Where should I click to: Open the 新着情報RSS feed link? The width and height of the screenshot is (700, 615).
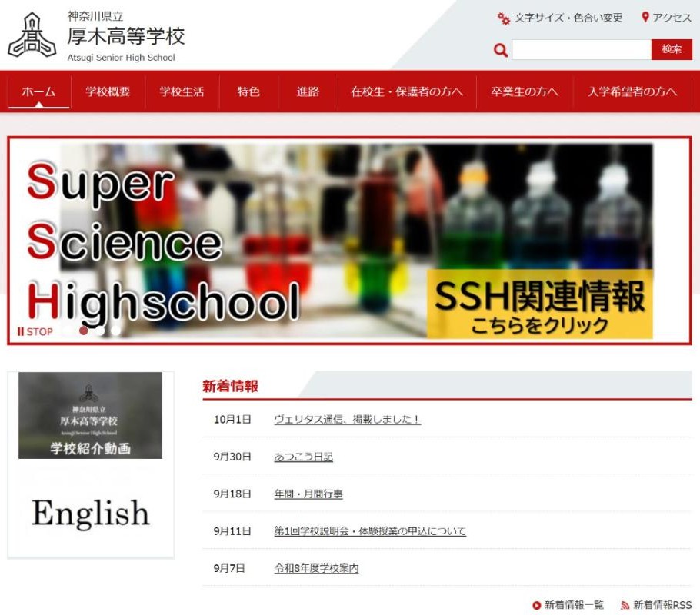click(x=662, y=605)
